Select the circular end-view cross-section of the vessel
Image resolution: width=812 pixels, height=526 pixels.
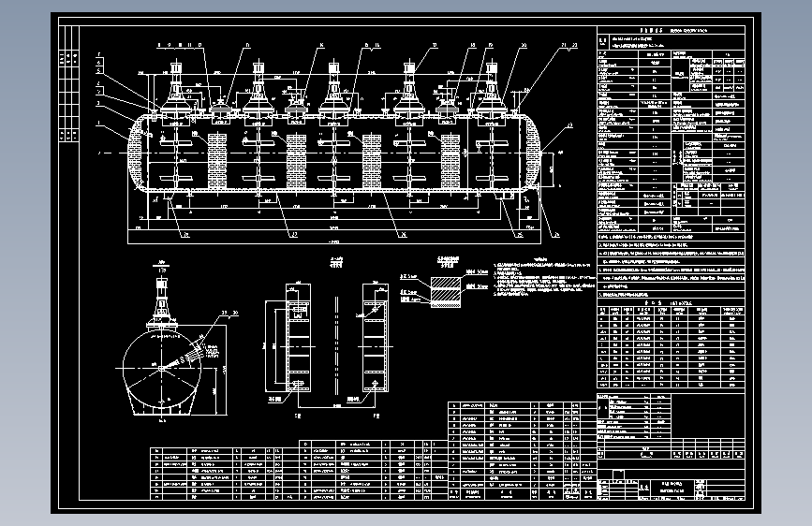pyautogui.click(x=162, y=369)
